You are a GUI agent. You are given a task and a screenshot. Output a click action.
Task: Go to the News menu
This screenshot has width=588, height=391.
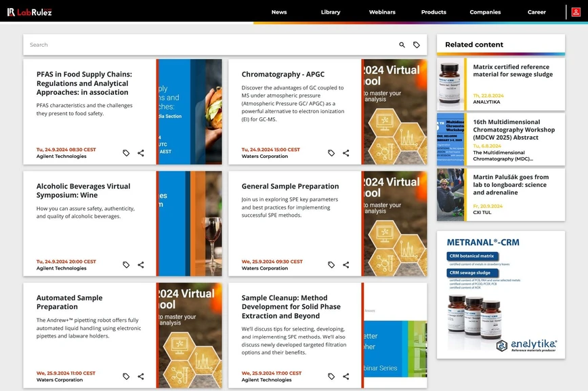tap(279, 12)
